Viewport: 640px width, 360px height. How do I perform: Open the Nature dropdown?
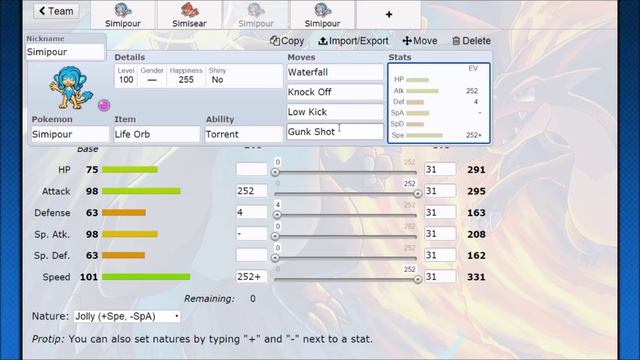[127, 316]
